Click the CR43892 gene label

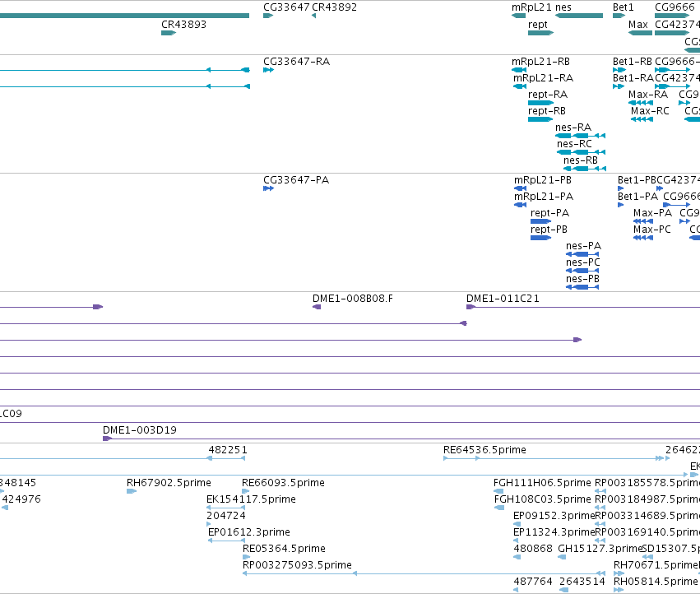pyautogui.click(x=335, y=7)
